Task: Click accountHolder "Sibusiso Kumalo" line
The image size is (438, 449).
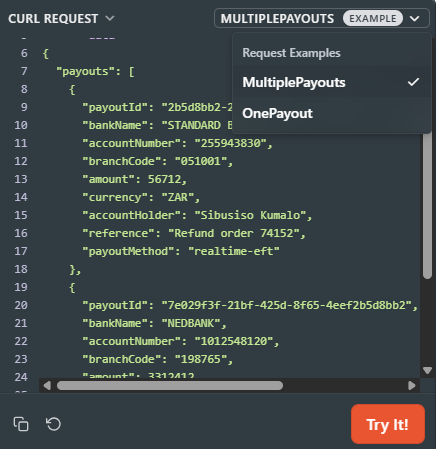Action: [x=197, y=215]
